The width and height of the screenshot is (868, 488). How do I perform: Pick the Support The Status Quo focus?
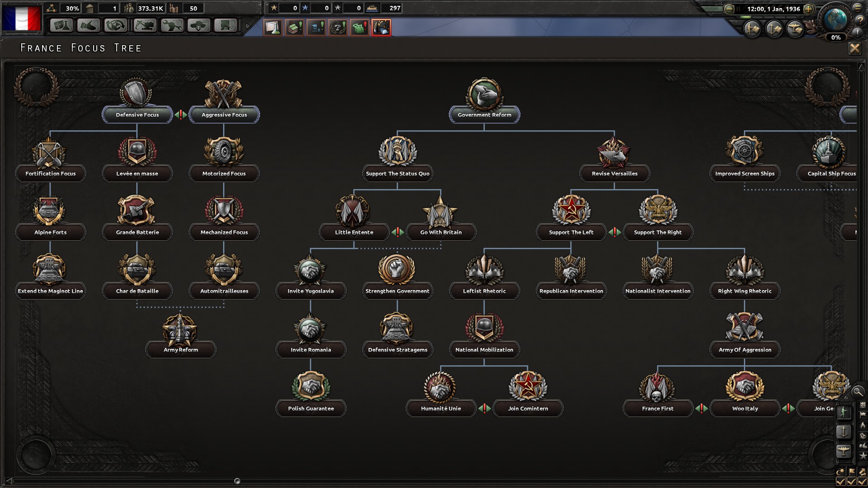(397, 174)
